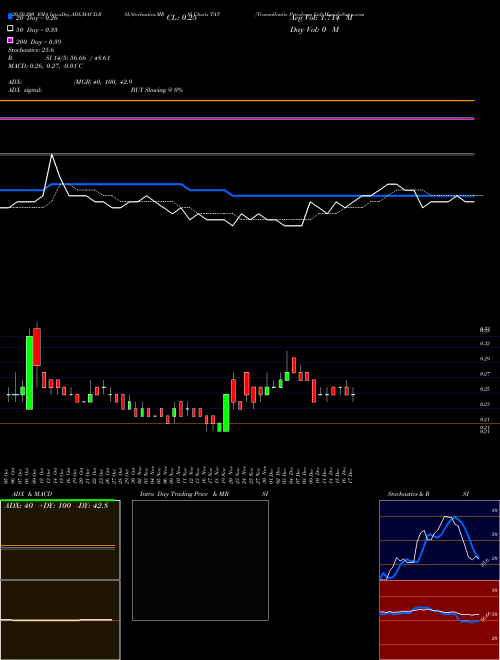This screenshot has height=660, width=500.
Task: Click the 'Stochastics: 23.6' readout
Action: 31,50
